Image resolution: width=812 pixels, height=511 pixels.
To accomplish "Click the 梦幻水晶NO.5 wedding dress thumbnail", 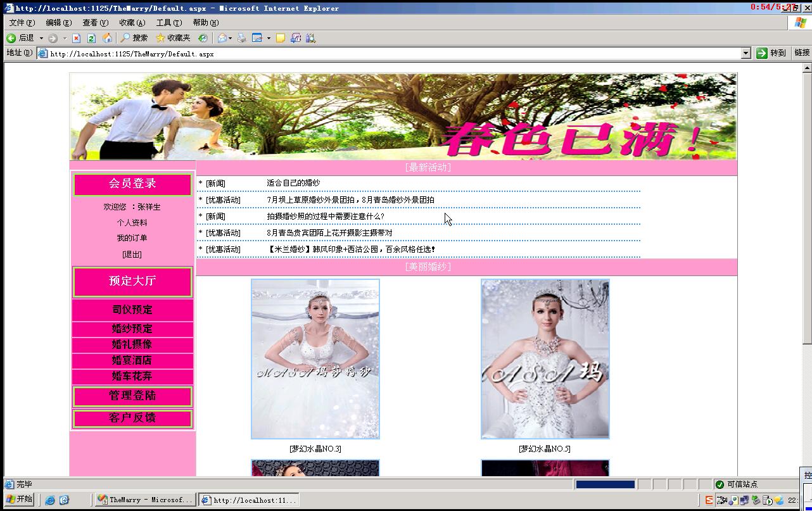I will point(545,359).
